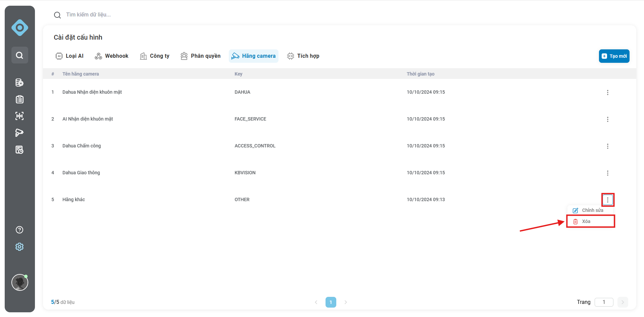Switch to the Tích hợp tab

303,56
